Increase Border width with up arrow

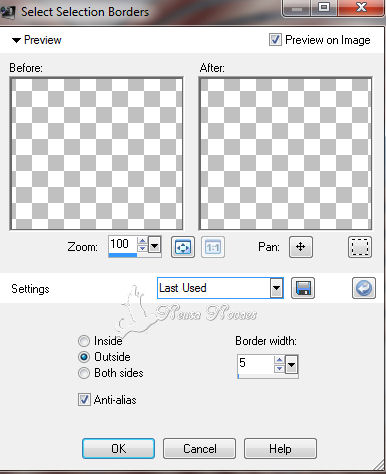(279, 360)
